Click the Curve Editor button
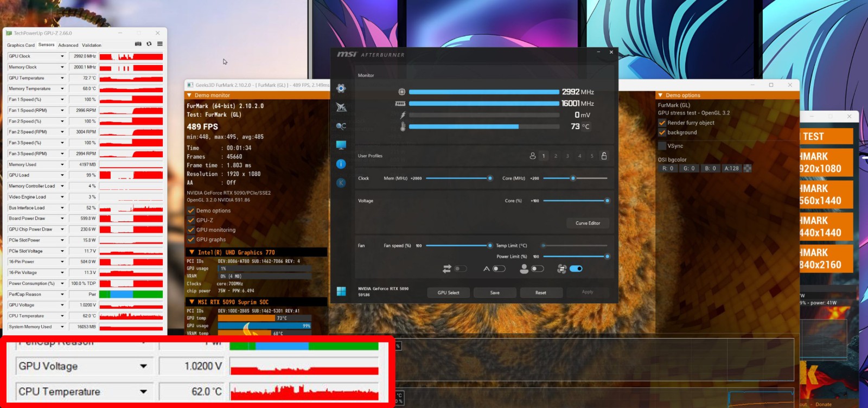This screenshot has height=408, width=868. click(x=588, y=223)
